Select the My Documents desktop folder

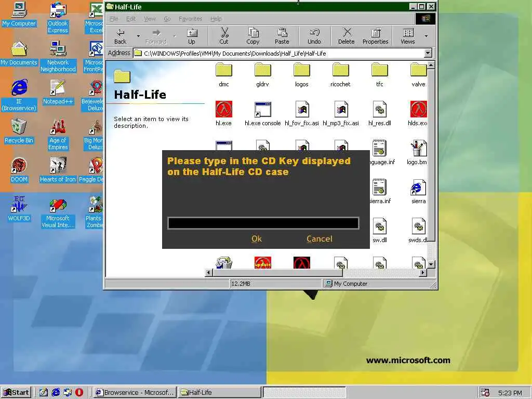point(19,54)
